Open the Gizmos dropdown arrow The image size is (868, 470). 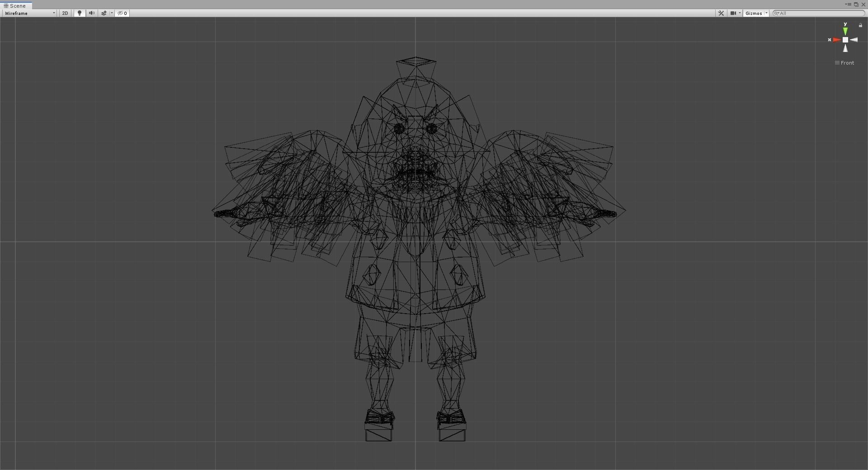click(766, 13)
